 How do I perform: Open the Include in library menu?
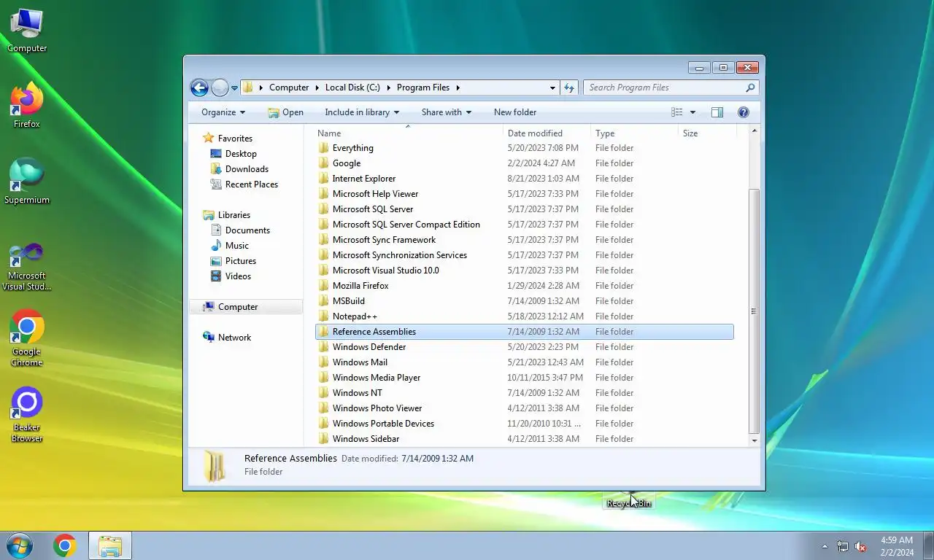pos(362,112)
